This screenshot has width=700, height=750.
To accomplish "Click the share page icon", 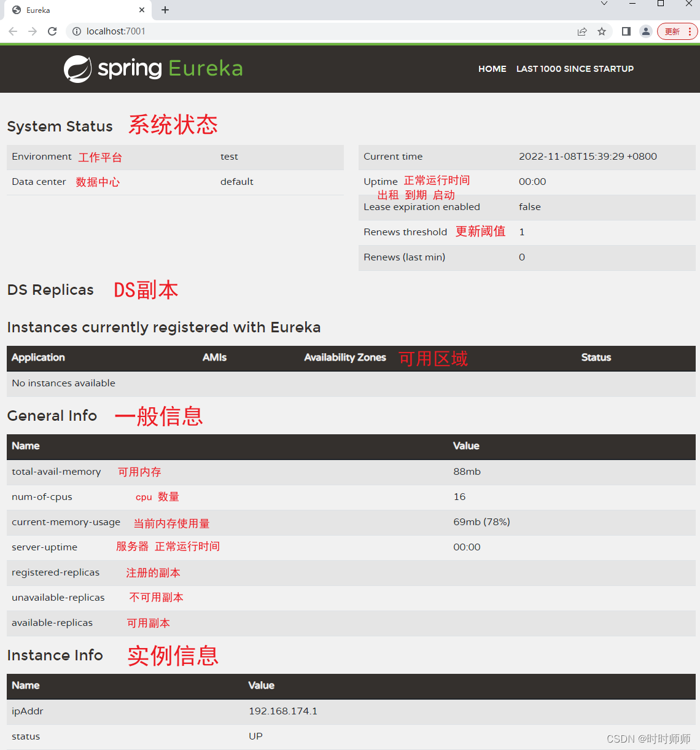I will click(582, 31).
